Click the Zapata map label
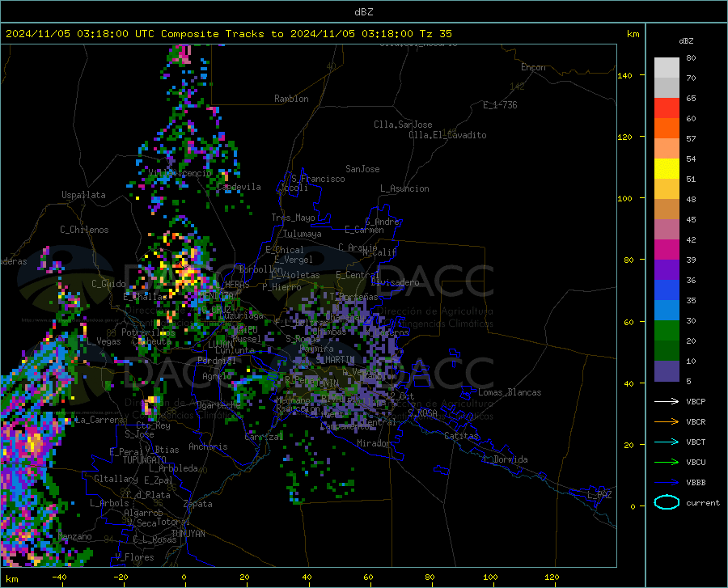Viewport: 728px width, 588px height. [198, 504]
